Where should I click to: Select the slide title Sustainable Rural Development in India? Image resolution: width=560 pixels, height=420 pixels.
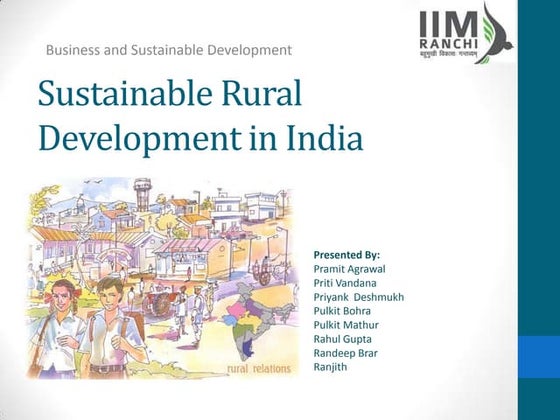pos(200,115)
